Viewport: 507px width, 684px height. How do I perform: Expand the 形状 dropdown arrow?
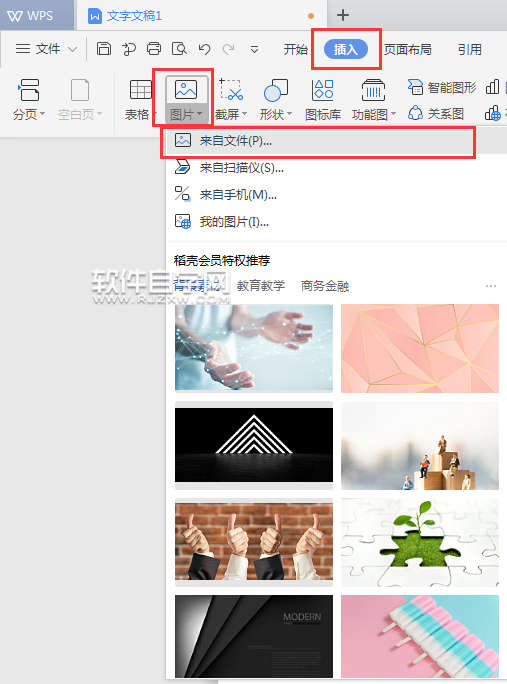click(x=289, y=114)
